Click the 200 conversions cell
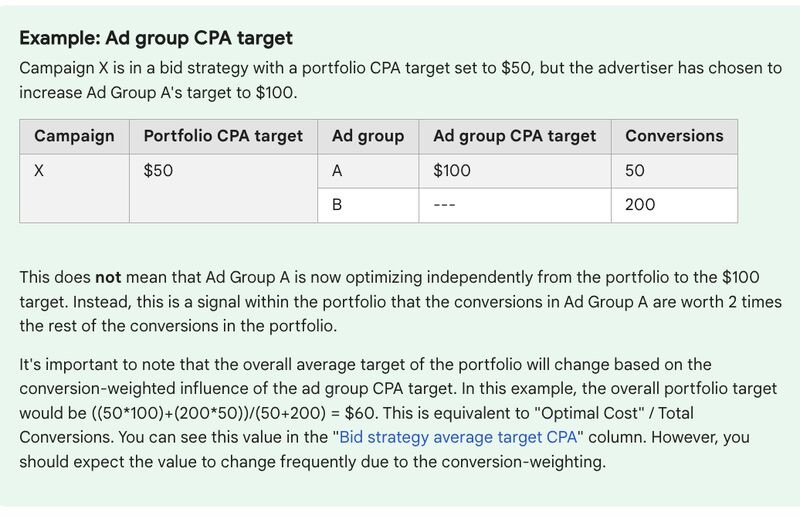Screen dimensions: 800x516 point(640,205)
